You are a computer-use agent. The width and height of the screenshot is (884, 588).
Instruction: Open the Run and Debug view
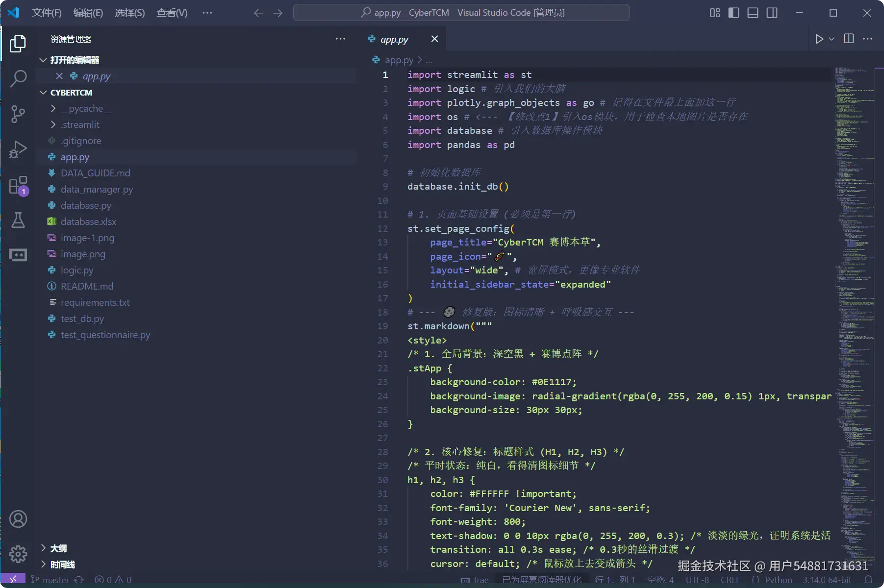click(x=18, y=149)
